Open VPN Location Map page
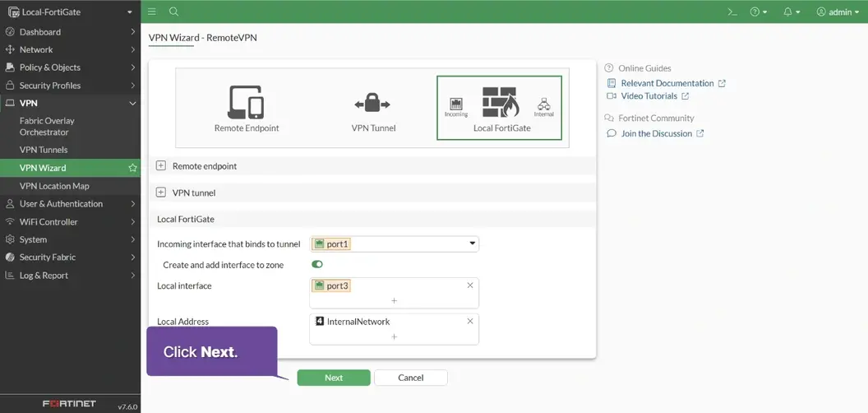The width and height of the screenshot is (868, 413). (54, 186)
